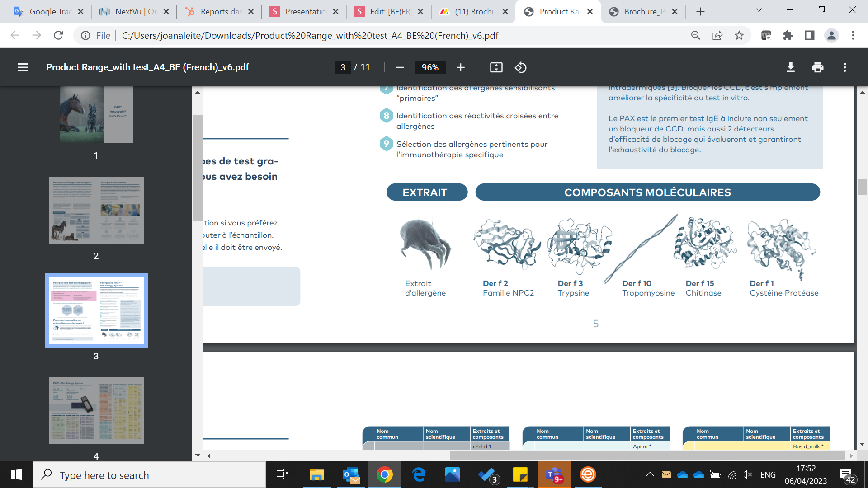Open the Chrome extensions puzzle icon
868x488 pixels.
click(x=788, y=35)
